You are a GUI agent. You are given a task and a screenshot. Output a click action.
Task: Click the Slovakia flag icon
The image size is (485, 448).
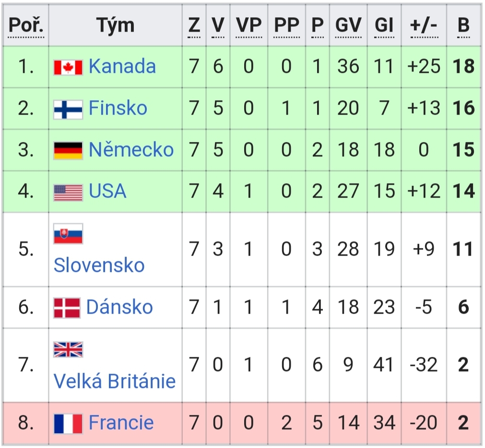click(68, 234)
